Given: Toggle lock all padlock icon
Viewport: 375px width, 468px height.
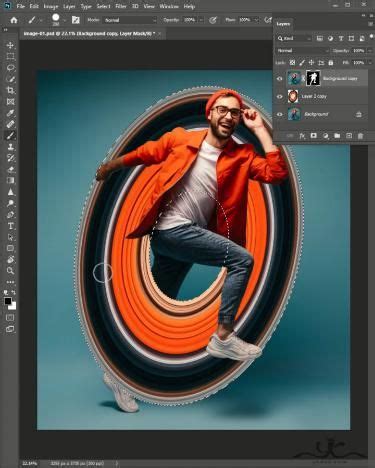Looking at the screenshot, I should click(331, 63).
